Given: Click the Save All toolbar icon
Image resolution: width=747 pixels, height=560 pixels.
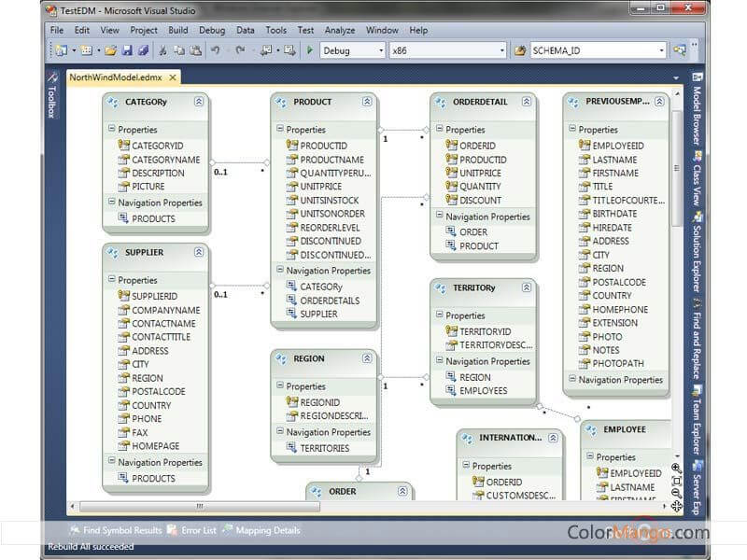Looking at the screenshot, I should 144,50.
